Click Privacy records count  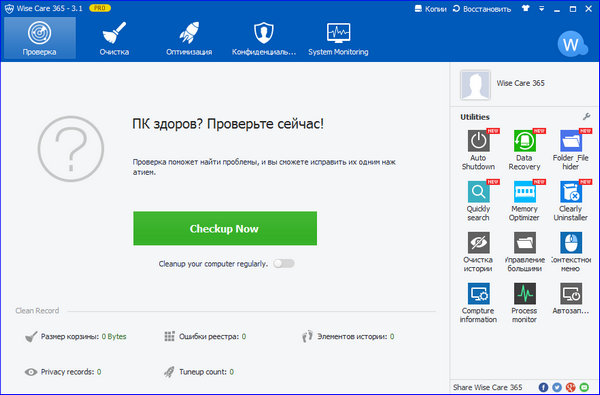(x=99, y=372)
